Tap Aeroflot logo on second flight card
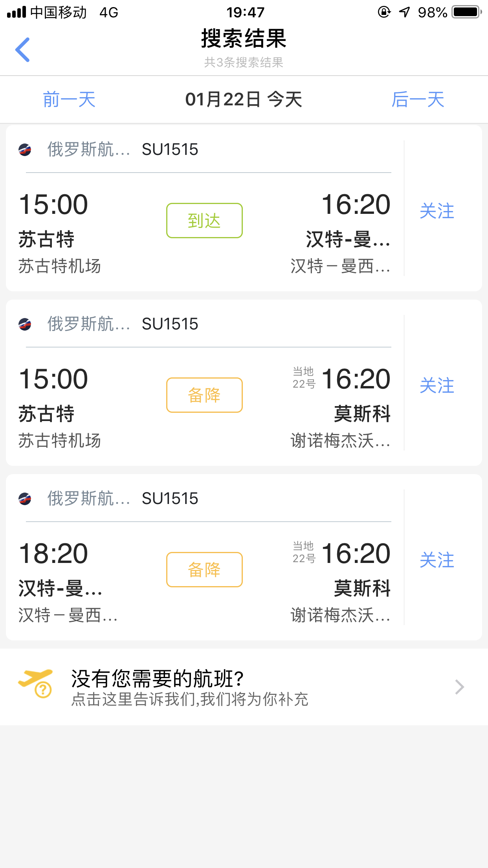The width and height of the screenshot is (488, 868). click(x=25, y=324)
